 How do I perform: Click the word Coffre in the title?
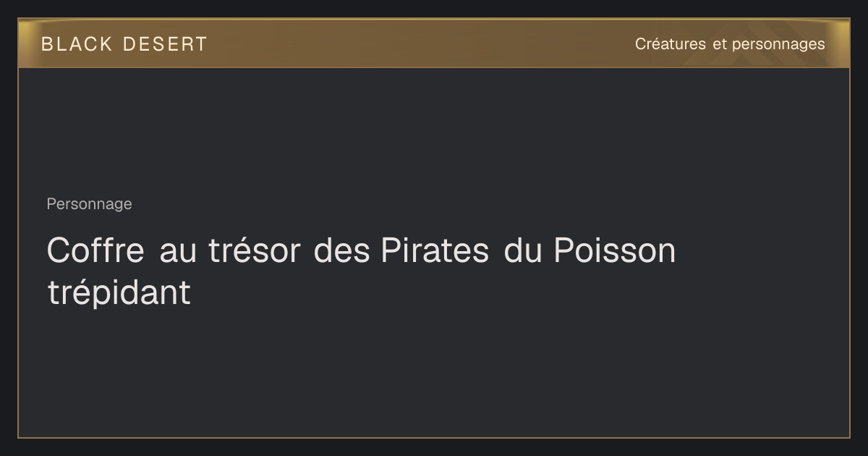pyautogui.click(x=95, y=250)
